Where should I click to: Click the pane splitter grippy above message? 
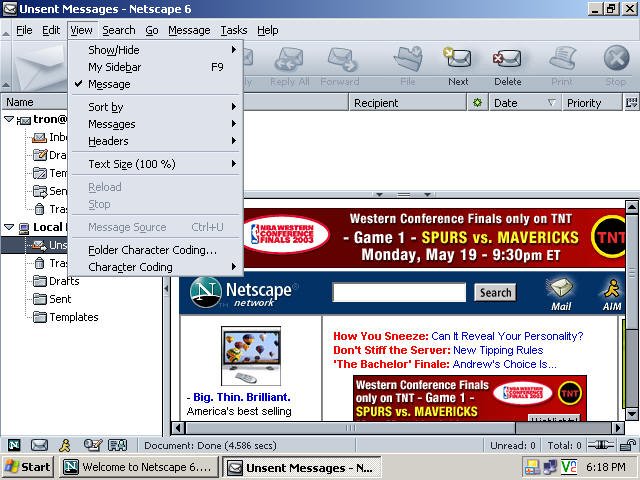(403, 195)
